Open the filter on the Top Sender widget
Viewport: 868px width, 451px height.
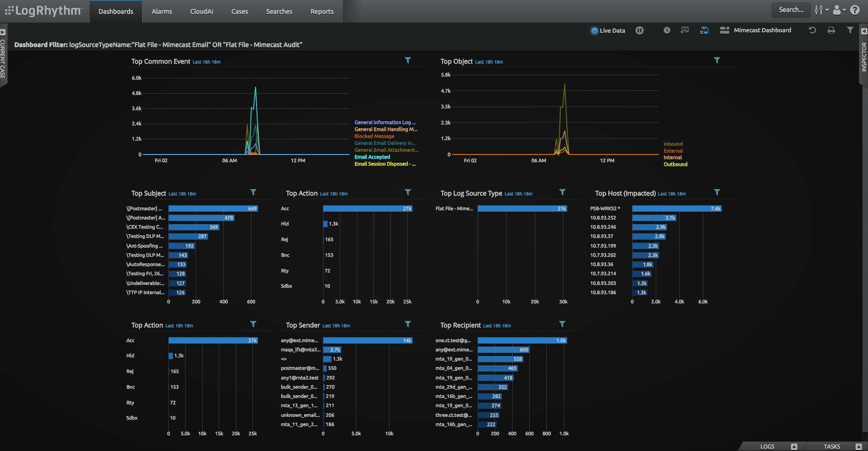(x=407, y=324)
